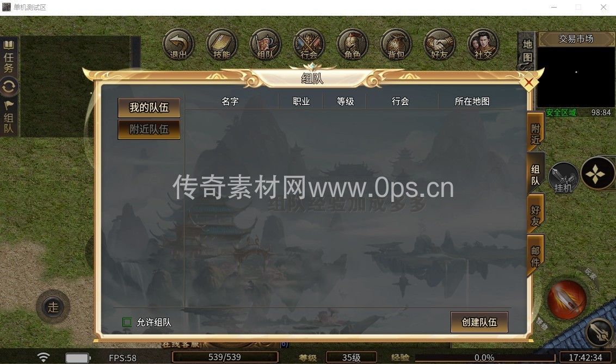Click the 创建队伍 create team button
The height and width of the screenshot is (364, 616).
tap(479, 322)
